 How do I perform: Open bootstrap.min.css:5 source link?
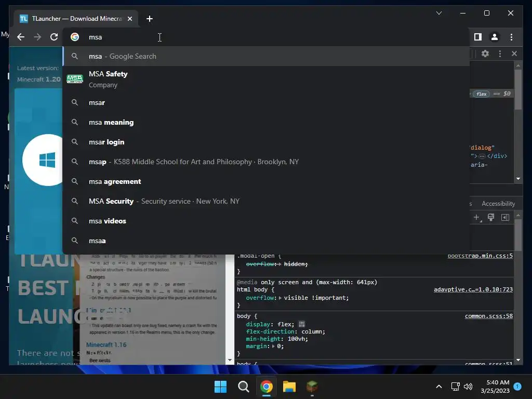click(480, 256)
